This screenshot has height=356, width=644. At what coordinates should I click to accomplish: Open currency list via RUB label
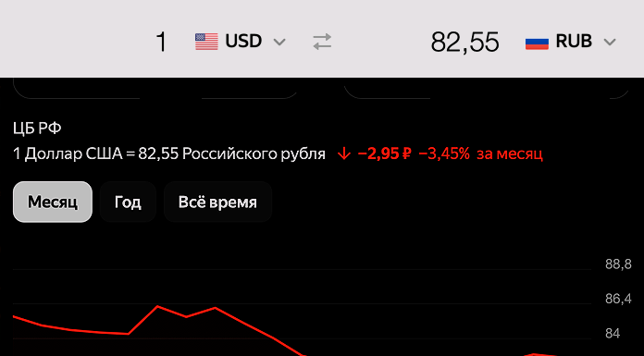click(574, 42)
